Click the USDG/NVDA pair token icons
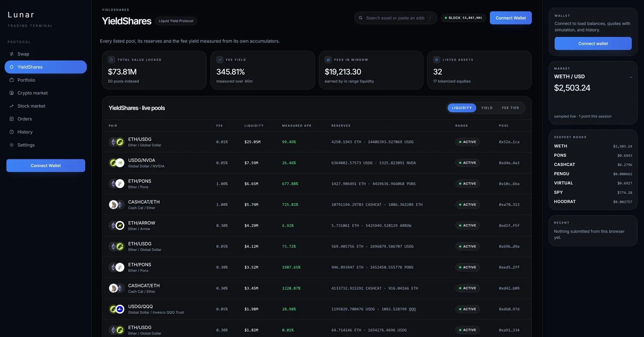 tap(116, 163)
